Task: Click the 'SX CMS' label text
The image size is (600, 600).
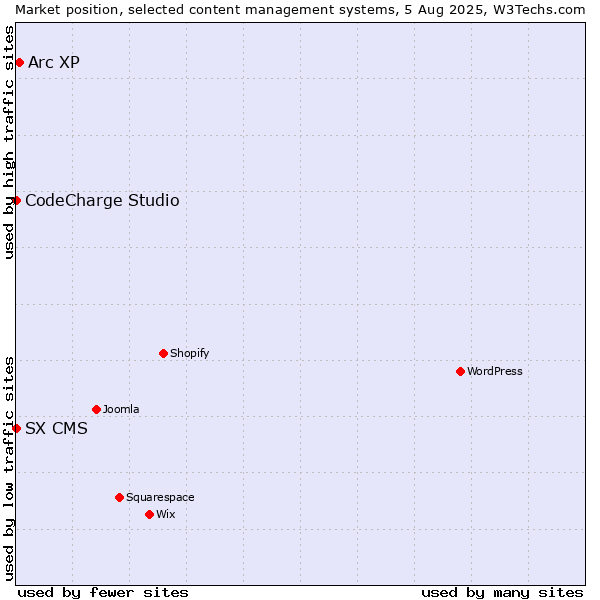Action: click(x=56, y=428)
